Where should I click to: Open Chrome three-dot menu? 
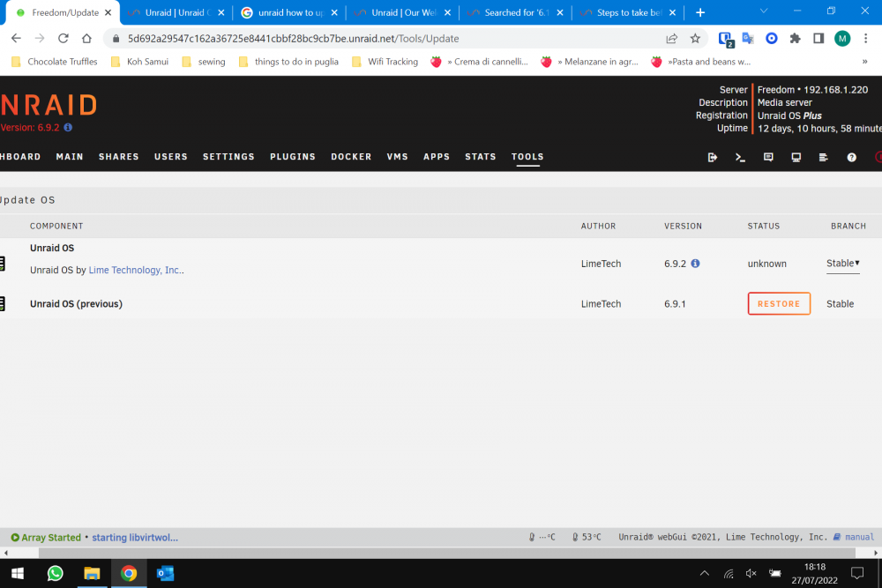(866, 38)
